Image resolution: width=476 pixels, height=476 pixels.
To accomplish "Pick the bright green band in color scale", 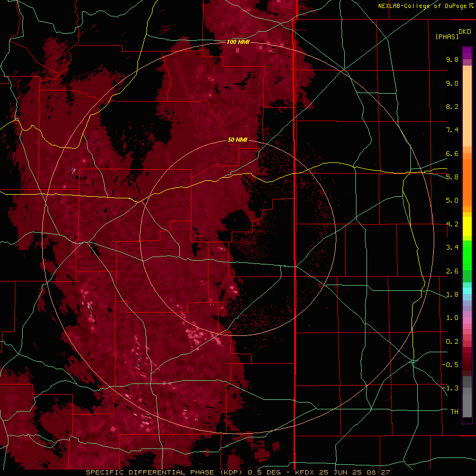I will (x=467, y=255).
